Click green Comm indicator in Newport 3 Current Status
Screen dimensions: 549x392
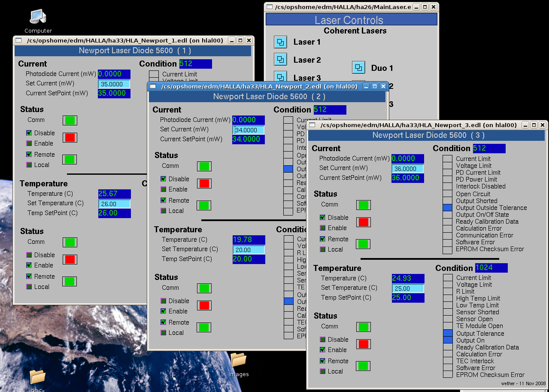(x=363, y=205)
